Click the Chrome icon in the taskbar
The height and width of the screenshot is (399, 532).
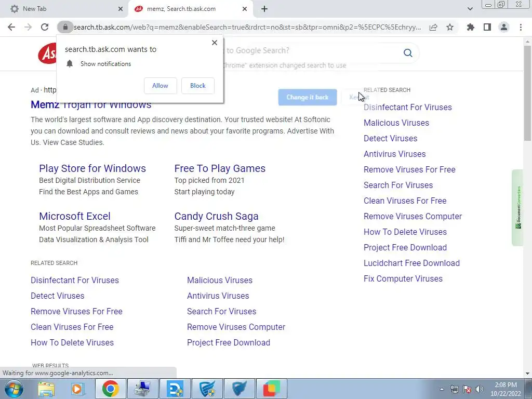pyautogui.click(x=111, y=389)
